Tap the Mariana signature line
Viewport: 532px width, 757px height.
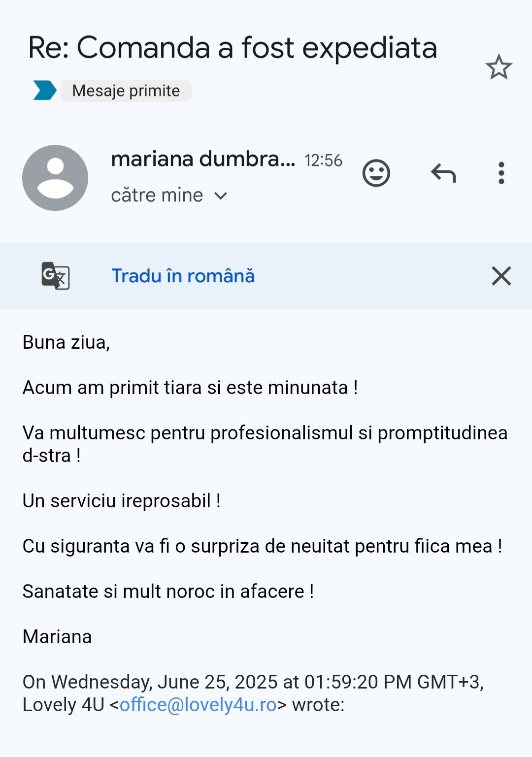[57, 637]
